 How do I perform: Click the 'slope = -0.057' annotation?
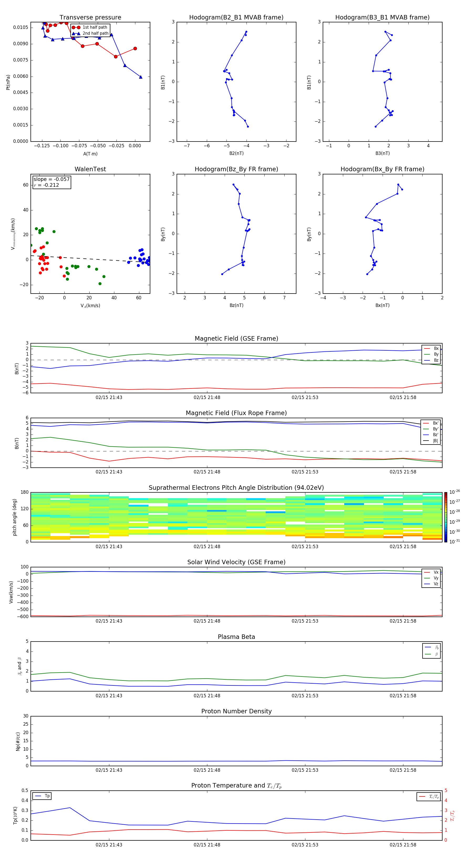[x=52, y=179]
